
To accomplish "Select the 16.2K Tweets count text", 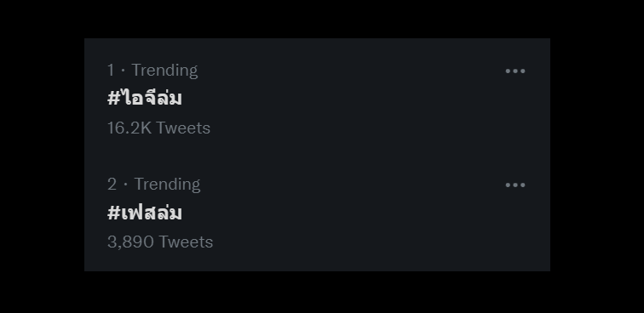I will point(158,128).
